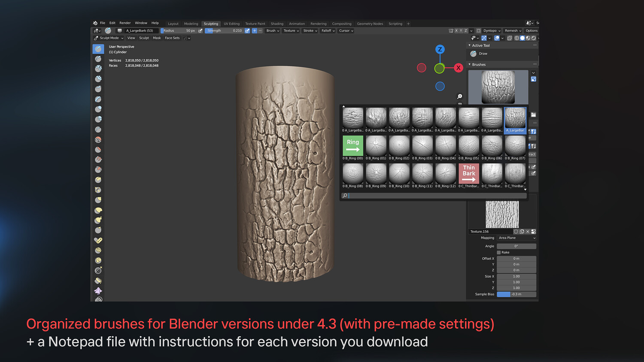Select the Elastic Deform brush tool
Screen dimensions: 644x362
98,210
